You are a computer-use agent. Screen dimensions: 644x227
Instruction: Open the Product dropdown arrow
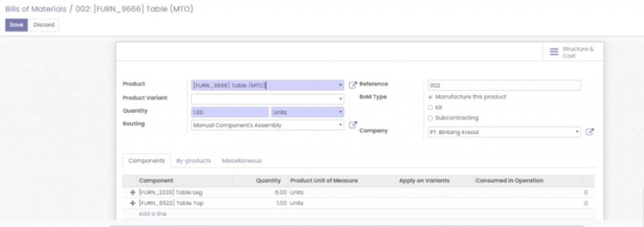(x=340, y=86)
